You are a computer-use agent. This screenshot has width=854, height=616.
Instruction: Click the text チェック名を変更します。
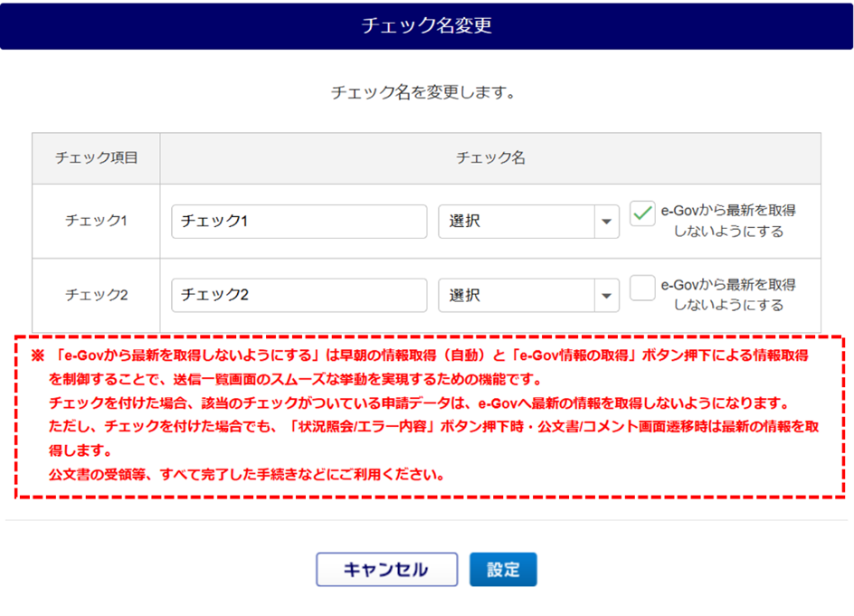pos(423,92)
